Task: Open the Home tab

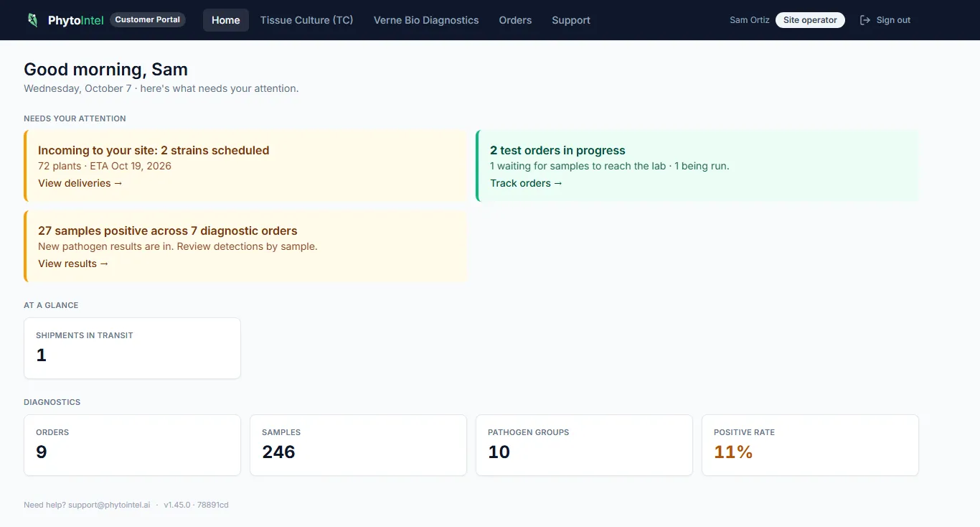Action: click(226, 20)
